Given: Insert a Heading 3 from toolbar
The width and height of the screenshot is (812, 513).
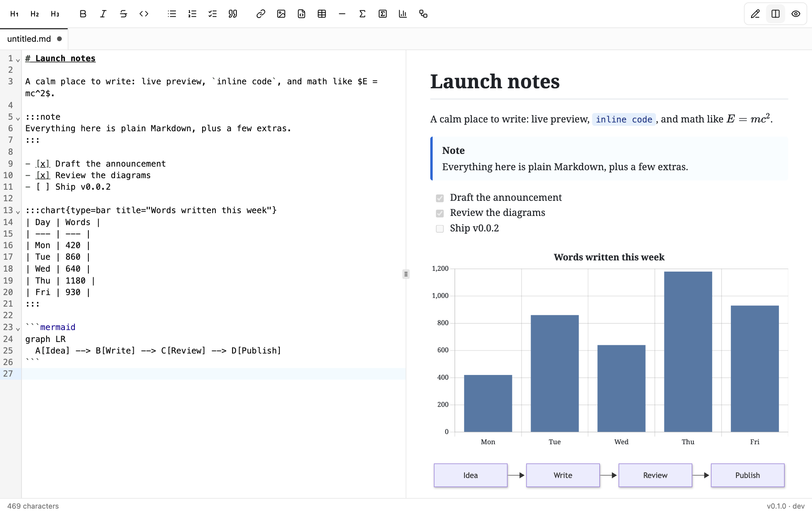Looking at the screenshot, I should pyautogui.click(x=55, y=14).
